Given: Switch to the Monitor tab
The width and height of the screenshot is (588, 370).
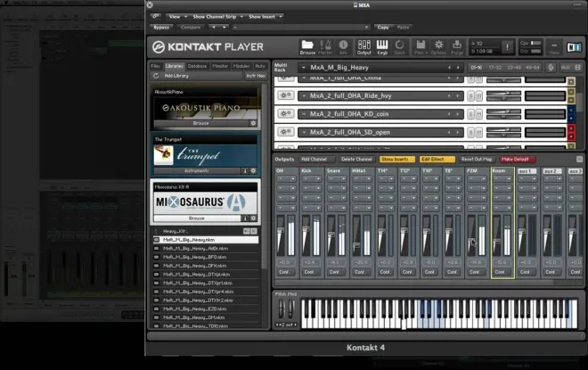Looking at the screenshot, I should (220, 66).
